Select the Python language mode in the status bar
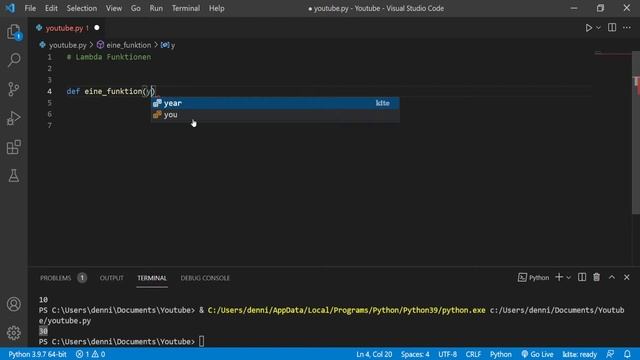640x360 pixels. [500, 354]
